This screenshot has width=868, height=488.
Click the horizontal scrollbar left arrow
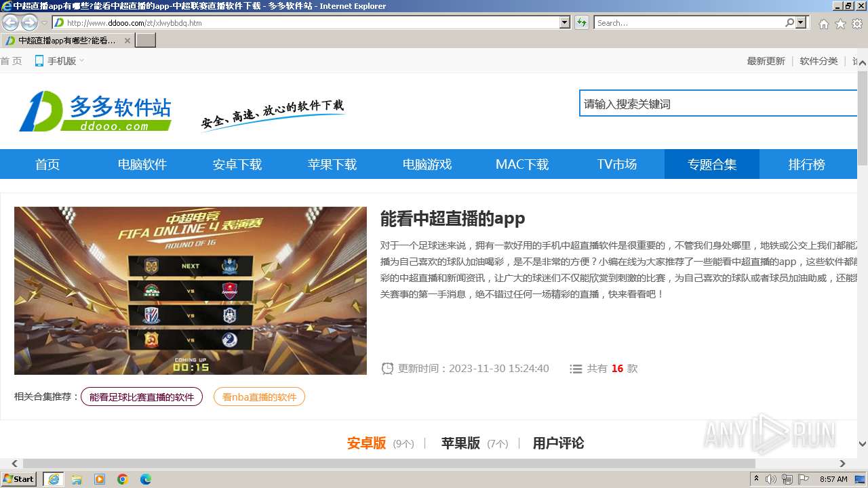(x=14, y=464)
